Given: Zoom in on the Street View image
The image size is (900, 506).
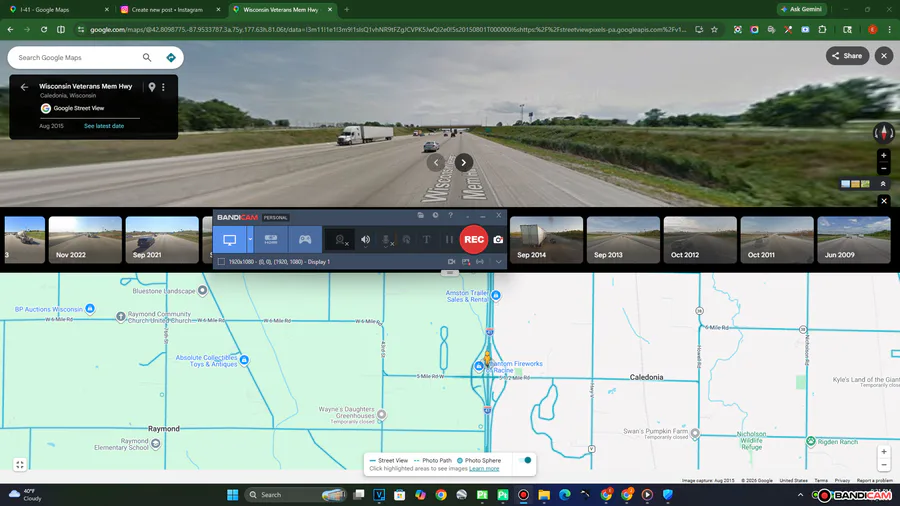Looking at the screenshot, I should (883, 155).
